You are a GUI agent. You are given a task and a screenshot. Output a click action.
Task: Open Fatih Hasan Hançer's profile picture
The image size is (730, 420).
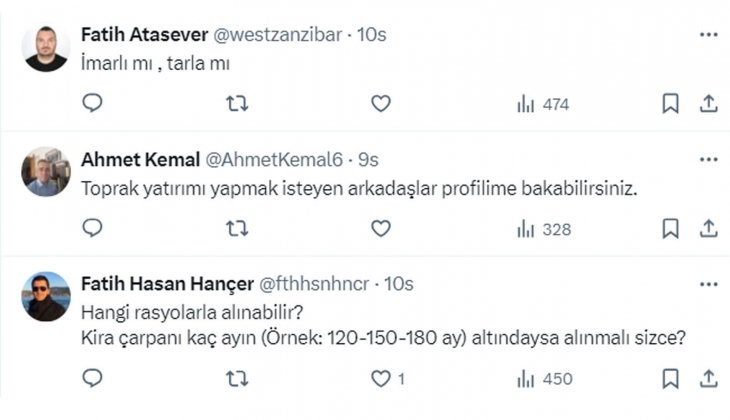tap(46, 297)
